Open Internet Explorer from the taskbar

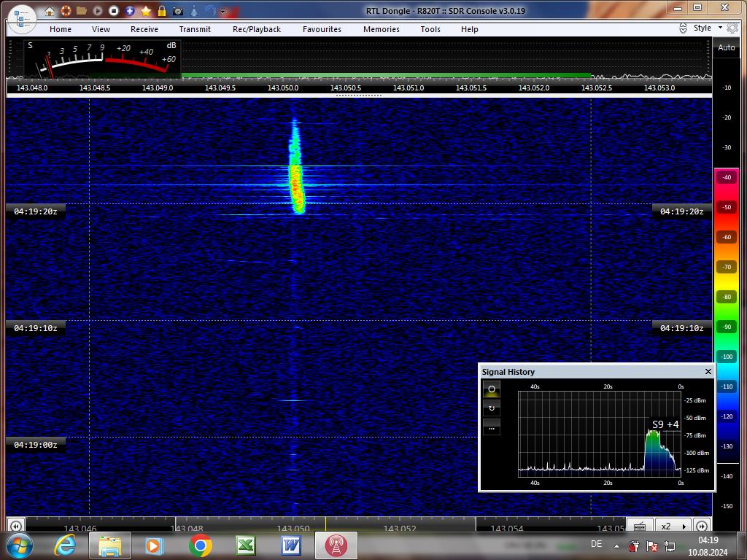[x=65, y=545]
